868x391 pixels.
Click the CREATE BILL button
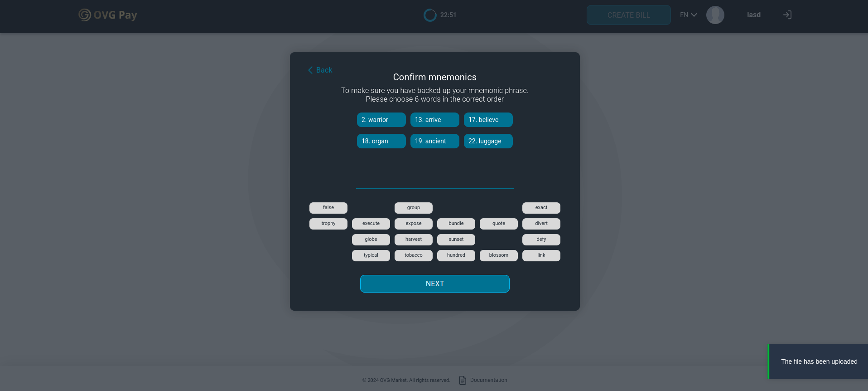628,15
